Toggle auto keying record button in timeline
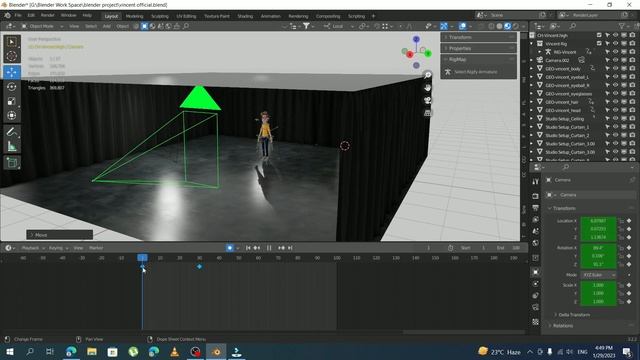The image size is (640, 360). coord(230,248)
